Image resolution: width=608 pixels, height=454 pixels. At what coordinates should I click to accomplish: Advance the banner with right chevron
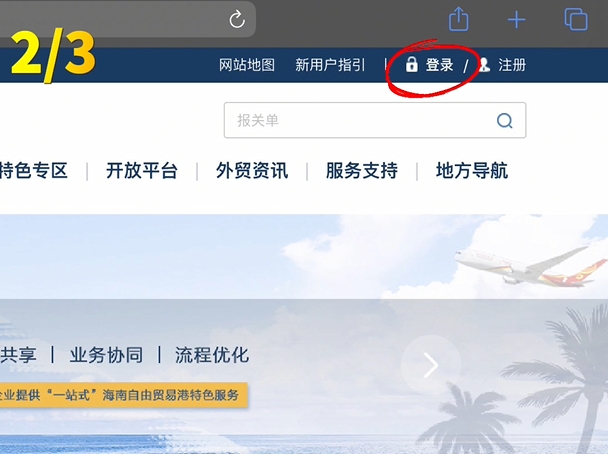431,365
